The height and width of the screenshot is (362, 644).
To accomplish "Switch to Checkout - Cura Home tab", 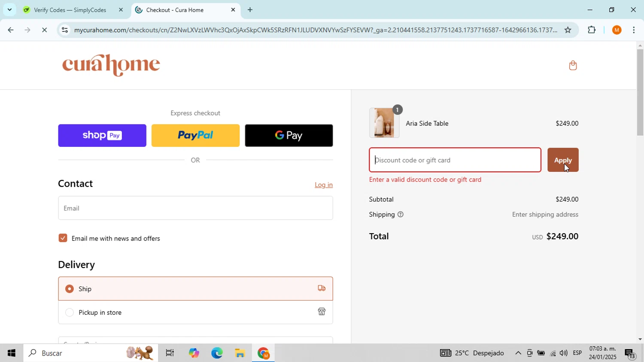I will point(185,10).
